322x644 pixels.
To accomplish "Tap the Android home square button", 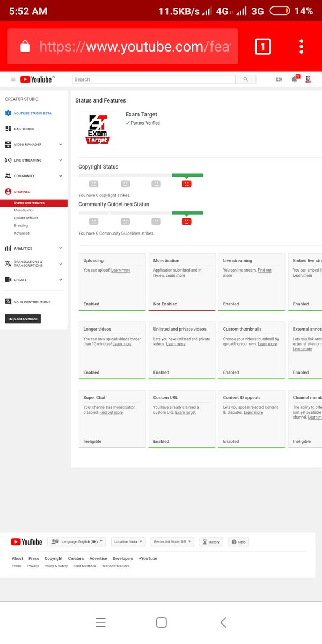I will tap(161, 622).
